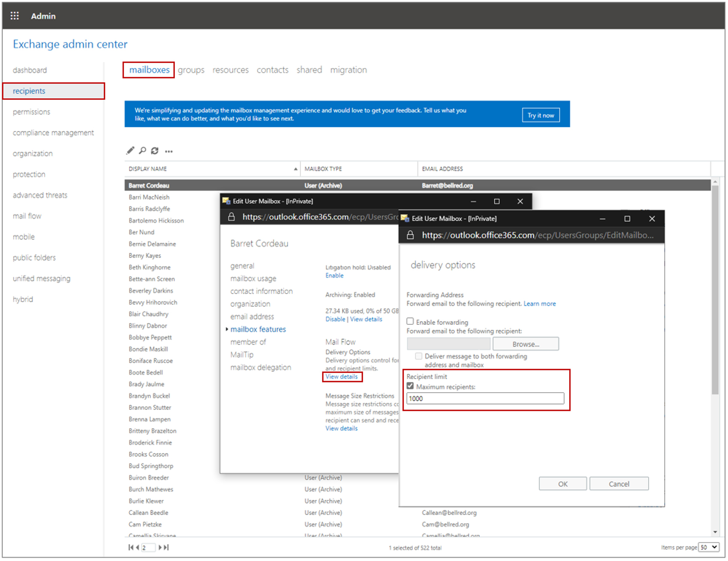Click the magnifier search icon
The height and width of the screenshot is (561, 728).
(142, 151)
